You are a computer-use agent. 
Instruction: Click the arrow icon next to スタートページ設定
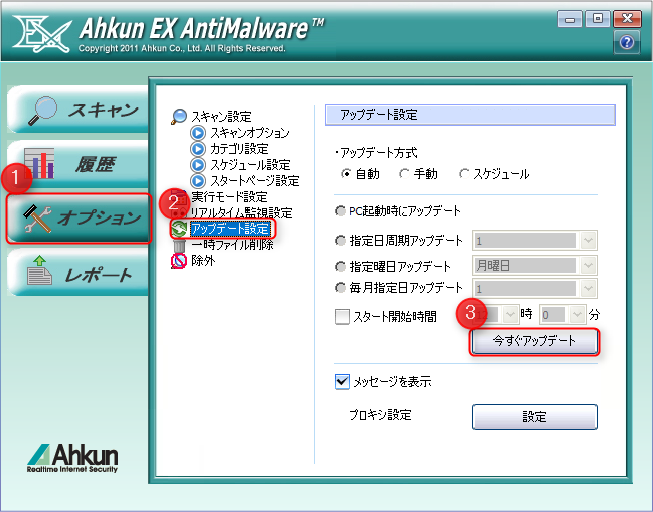pos(198,181)
